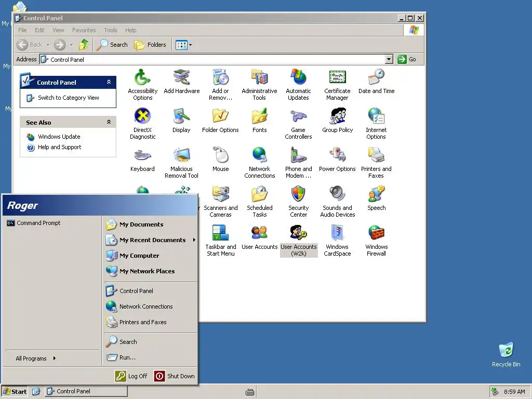Open the User Accounts icon
Viewport: 532px width, 399px height.
260,237
